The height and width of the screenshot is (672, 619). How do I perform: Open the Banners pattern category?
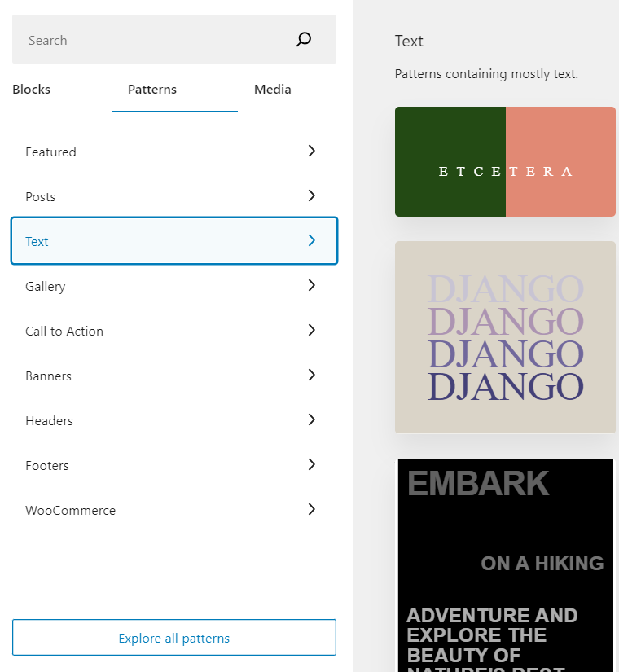pyautogui.click(x=174, y=376)
